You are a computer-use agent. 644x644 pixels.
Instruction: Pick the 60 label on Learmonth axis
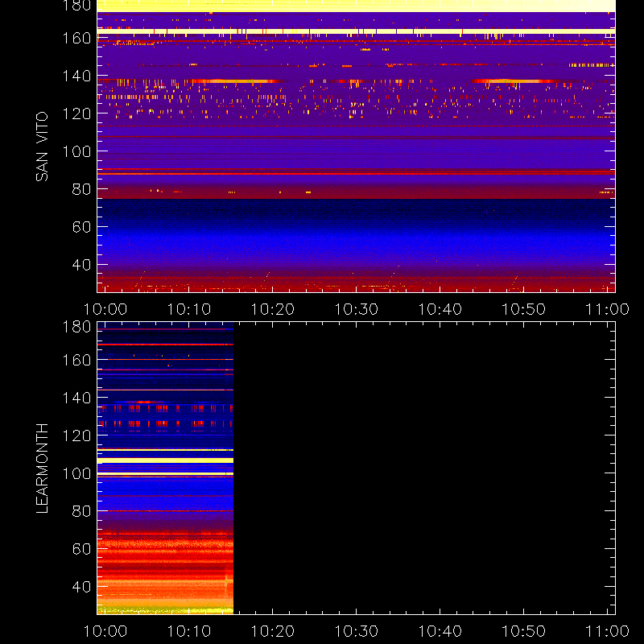click(81, 549)
